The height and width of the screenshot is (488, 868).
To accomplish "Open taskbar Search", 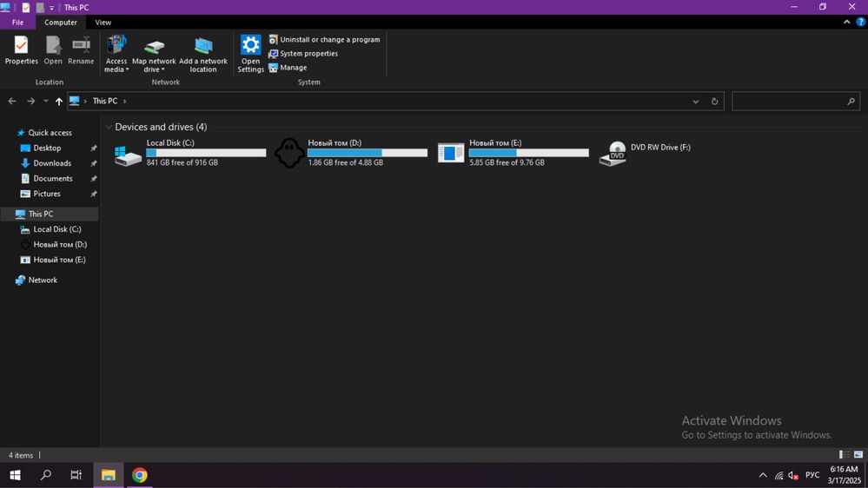I will tap(46, 475).
